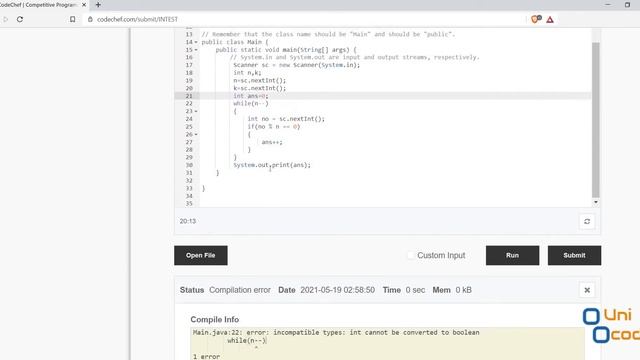Viewport: 640px width, 360px height.
Task: Click the 'ans++;' code line
Action: pyautogui.click(x=272, y=142)
